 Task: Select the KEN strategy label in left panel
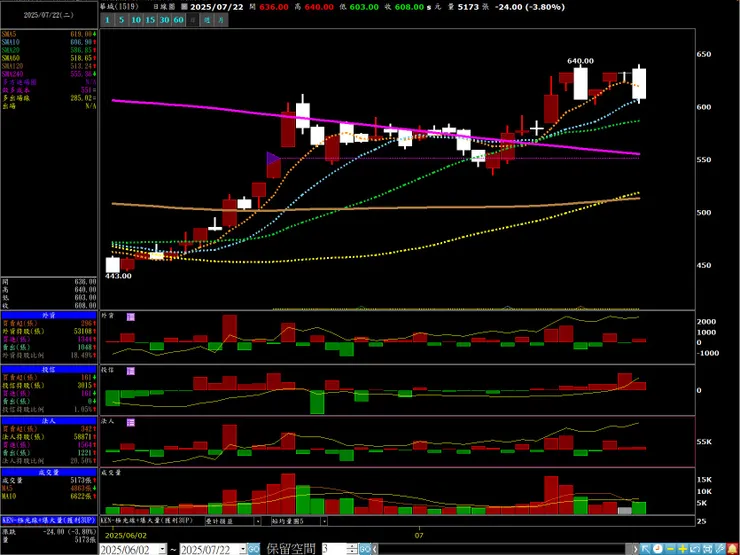(49, 521)
